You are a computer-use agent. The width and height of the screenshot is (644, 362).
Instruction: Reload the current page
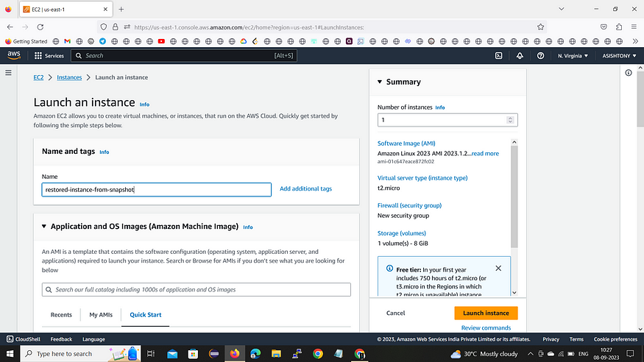[x=40, y=27]
